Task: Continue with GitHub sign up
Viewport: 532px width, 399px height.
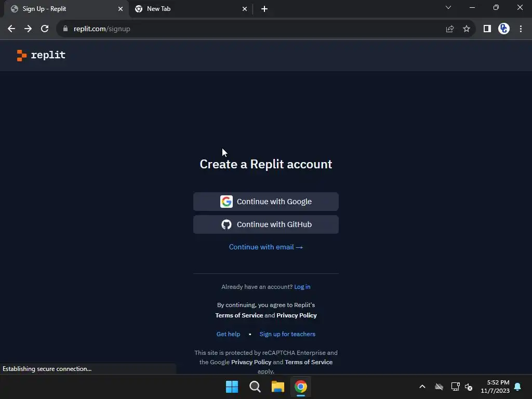Action: [x=266, y=224]
